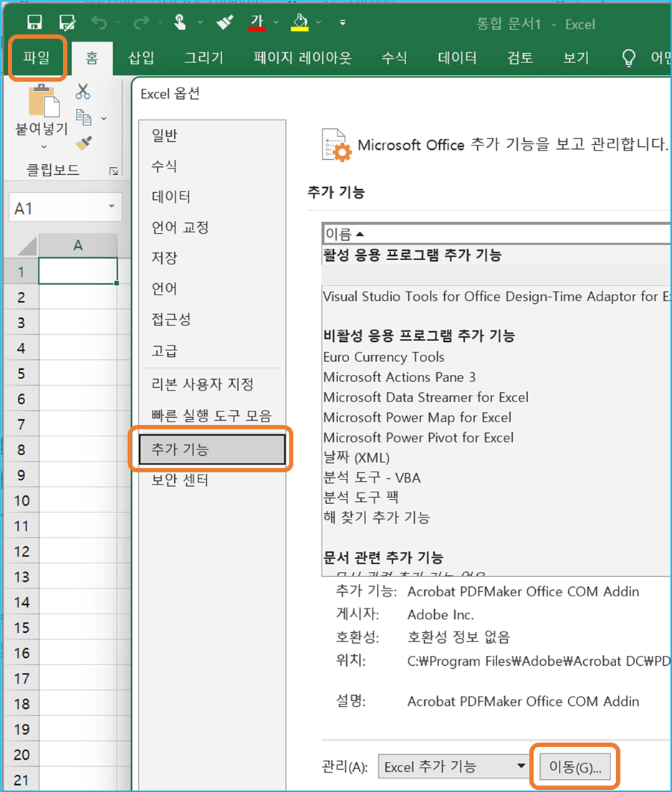The image size is (672, 792).
Task: Click the Tell Me lightbulb icon
Action: pyautogui.click(x=628, y=58)
